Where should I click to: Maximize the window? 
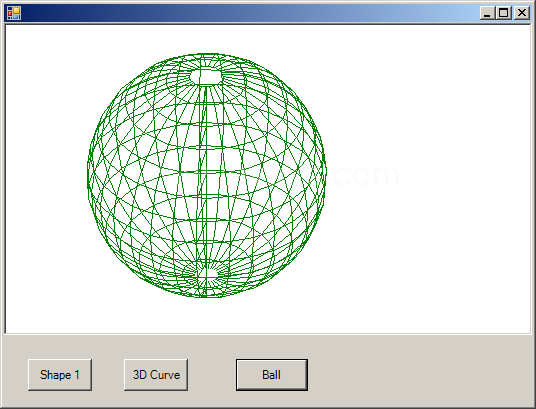[x=504, y=13]
